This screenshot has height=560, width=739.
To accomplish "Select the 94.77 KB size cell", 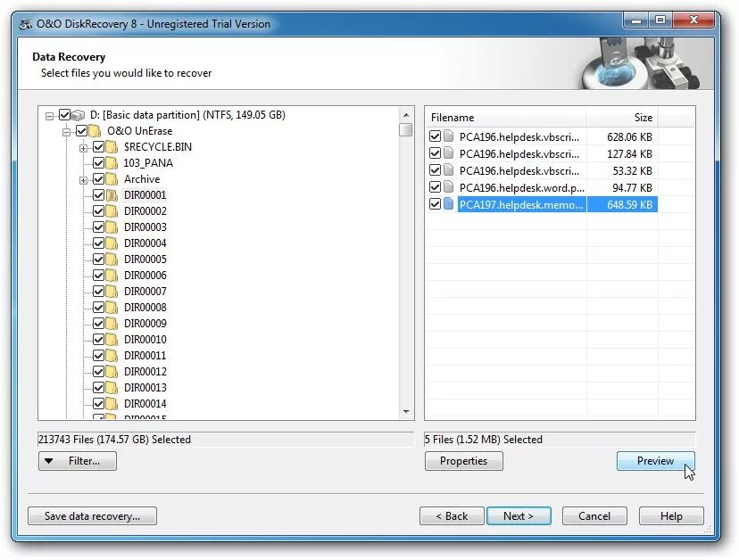I will [622, 187].
